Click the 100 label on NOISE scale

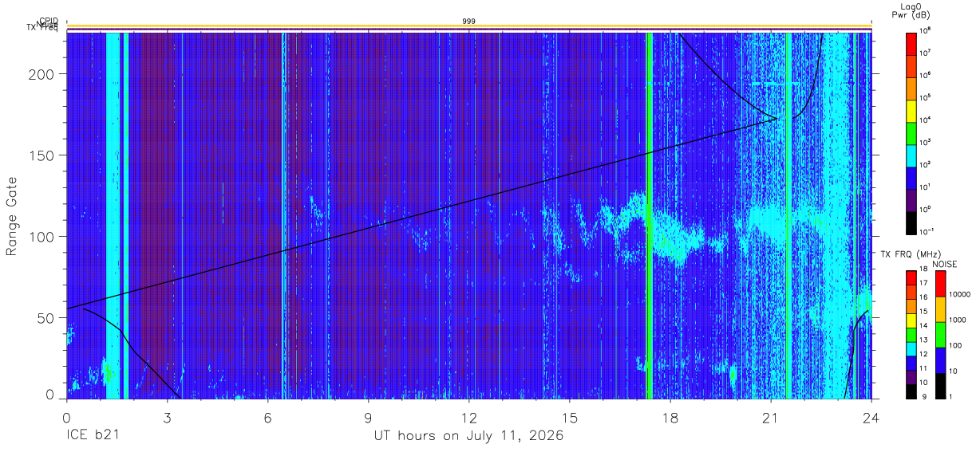[956, 345]
